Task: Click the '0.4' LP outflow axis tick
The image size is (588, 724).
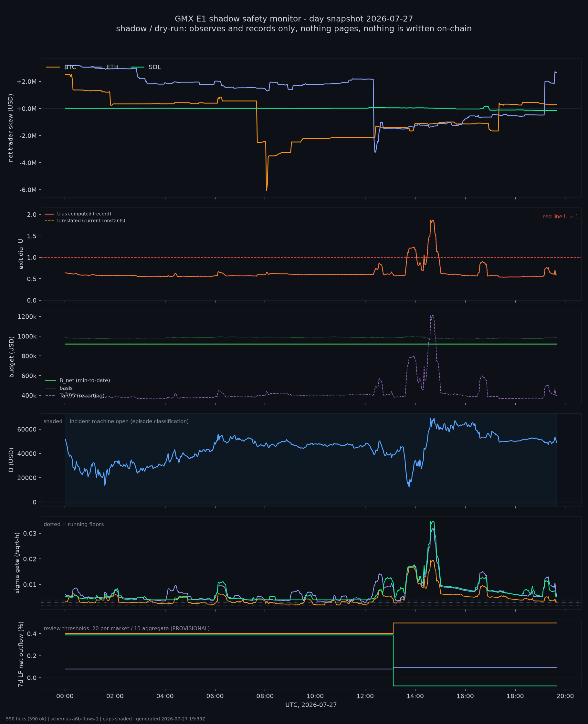Action: [32, 634]
